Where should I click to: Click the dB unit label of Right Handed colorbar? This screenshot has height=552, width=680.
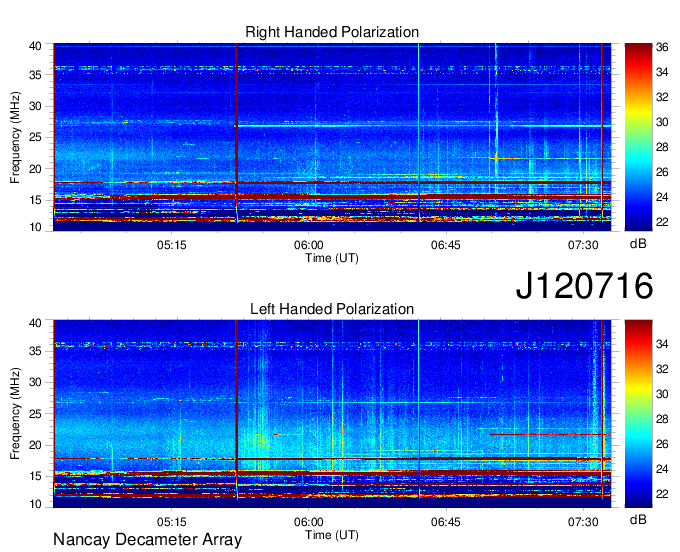638,244
